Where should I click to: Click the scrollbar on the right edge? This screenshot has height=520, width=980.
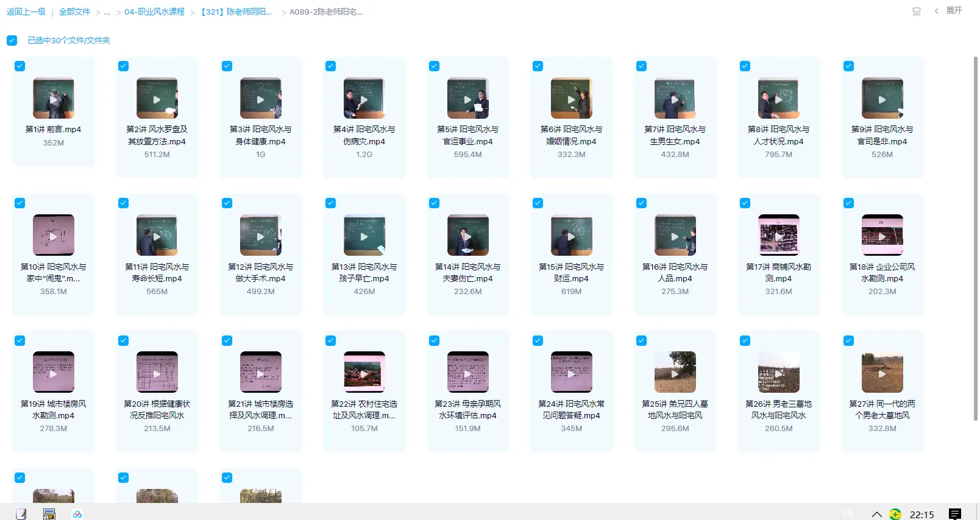point(976,237)
